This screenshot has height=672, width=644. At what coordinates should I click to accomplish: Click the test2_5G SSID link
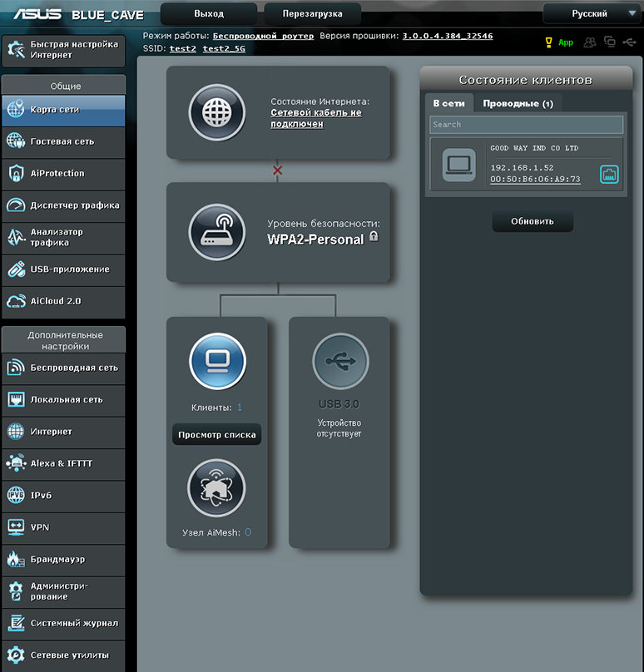(x=224, y=48)
